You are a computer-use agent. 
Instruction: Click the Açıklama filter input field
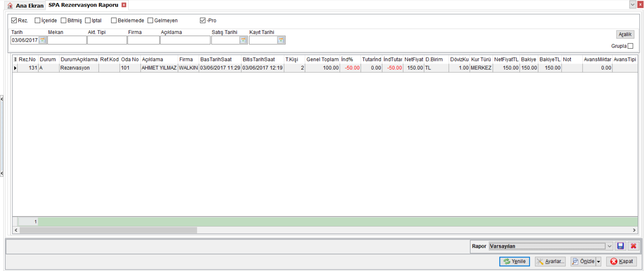tap(185, 40)
